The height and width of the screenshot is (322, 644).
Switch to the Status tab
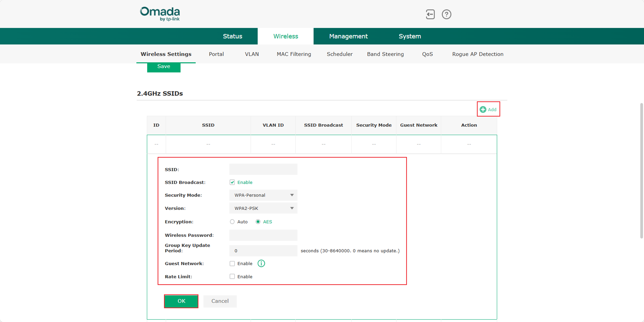point(232,36)
